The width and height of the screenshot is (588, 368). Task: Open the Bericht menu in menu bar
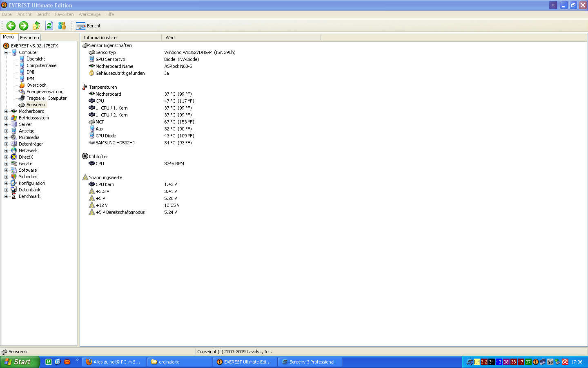[x=43, y=14]
